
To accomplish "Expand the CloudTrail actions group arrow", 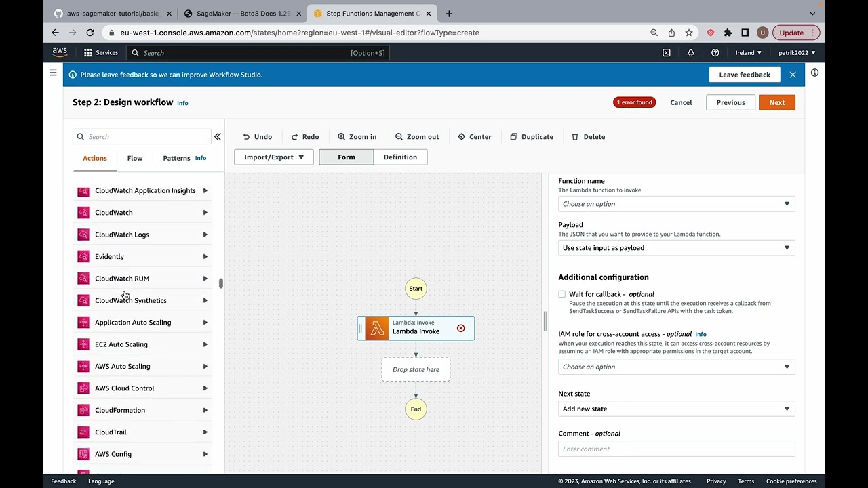I will point(205,432).
